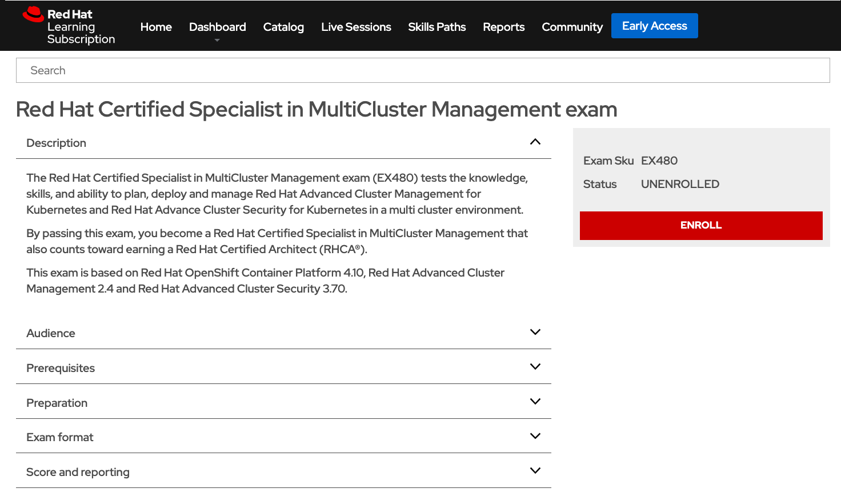This screenshot has width=841, height=504.
Task: Go to Live Sessions
Action: pyautogui.click(x=356, y=27)
